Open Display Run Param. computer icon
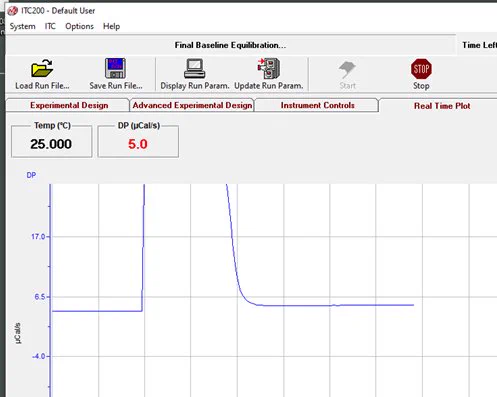The height and width of the screenshot is (397, 497). 194,68
